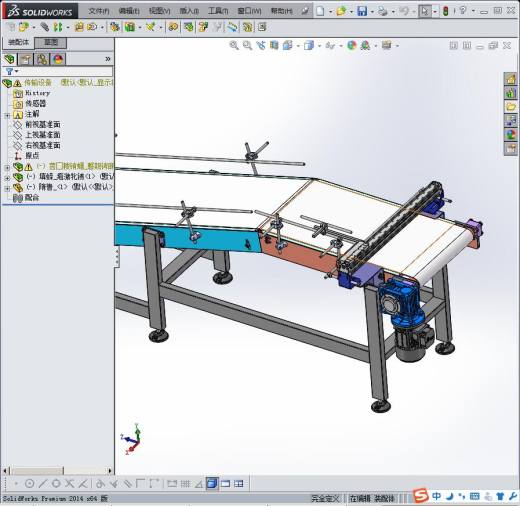Click the View Settings monitor icon
The height and width of the screenshot is (506, 520).
coord(387,45)
